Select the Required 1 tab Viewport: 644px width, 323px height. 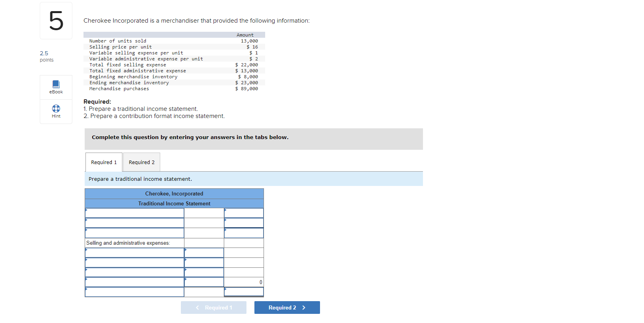[104, 162]
